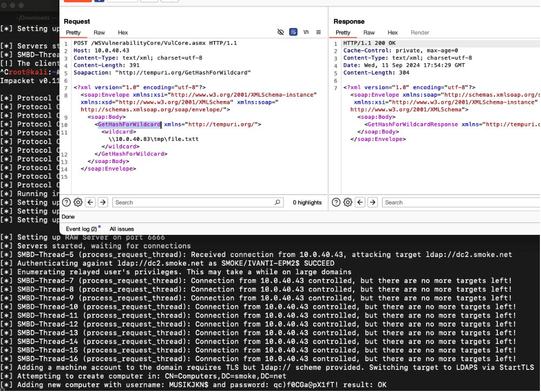Go to previous search match in Response

click(x=360, y=202)
